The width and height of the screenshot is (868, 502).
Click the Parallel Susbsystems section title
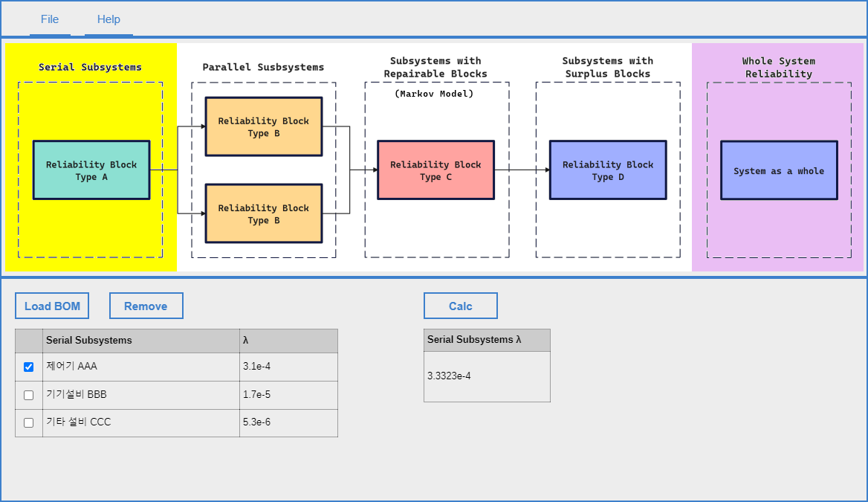(263, 67)
